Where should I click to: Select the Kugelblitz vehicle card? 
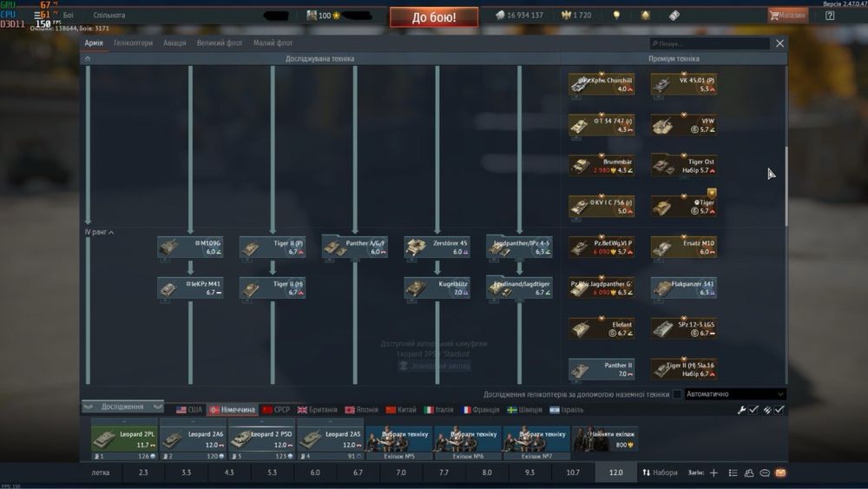[437, 288]
